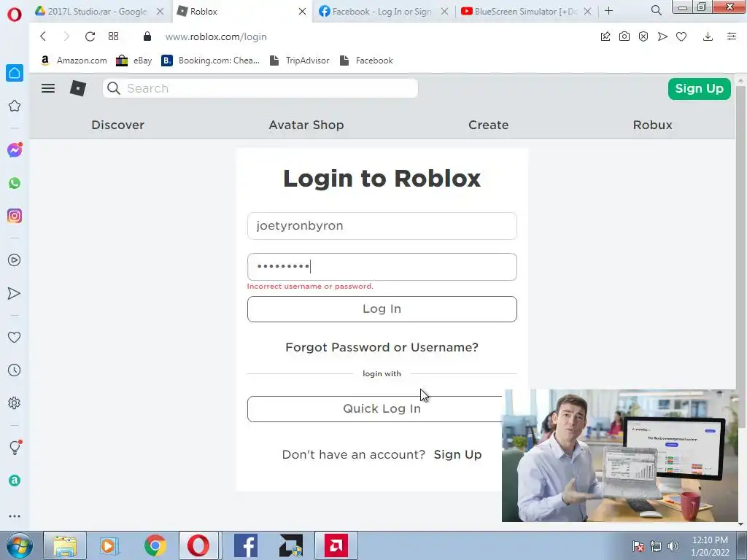Click the green Sign Up button
Viewport: 747px width, 560px height.
tap(699, 88)
